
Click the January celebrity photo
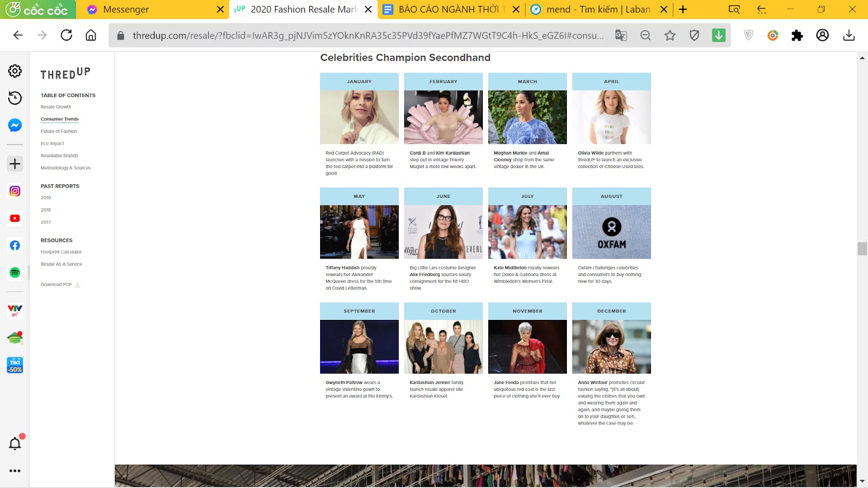click(359, 117)
